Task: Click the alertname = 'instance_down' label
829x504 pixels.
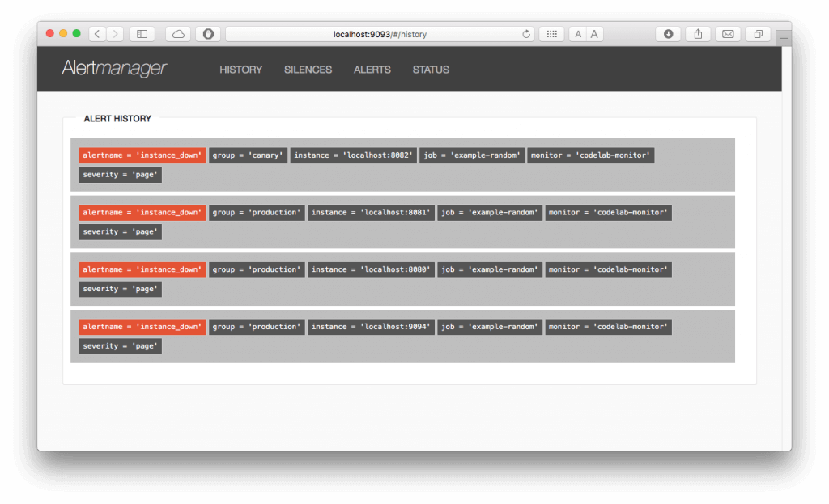Action: (x=142, y=155)
